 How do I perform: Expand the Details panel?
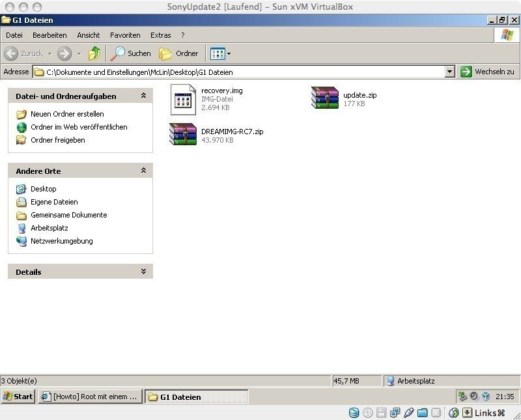pyautogui.click(x=143, y=272)
